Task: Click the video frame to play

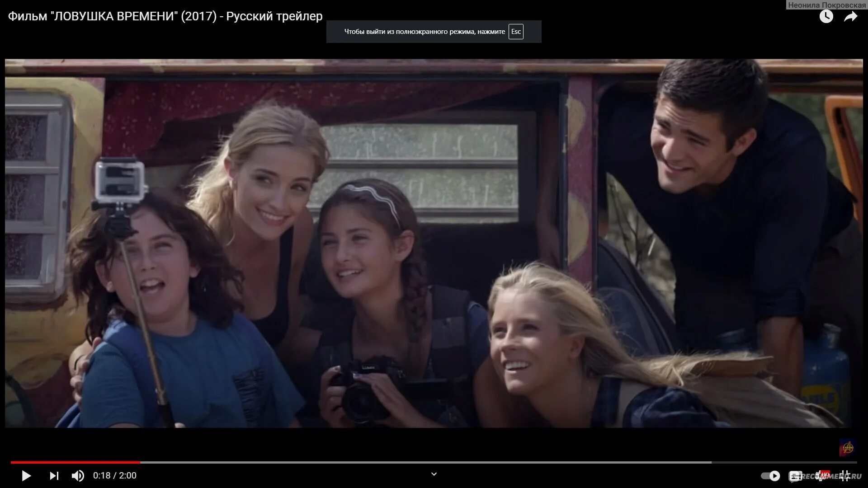Action: (434, 244)
